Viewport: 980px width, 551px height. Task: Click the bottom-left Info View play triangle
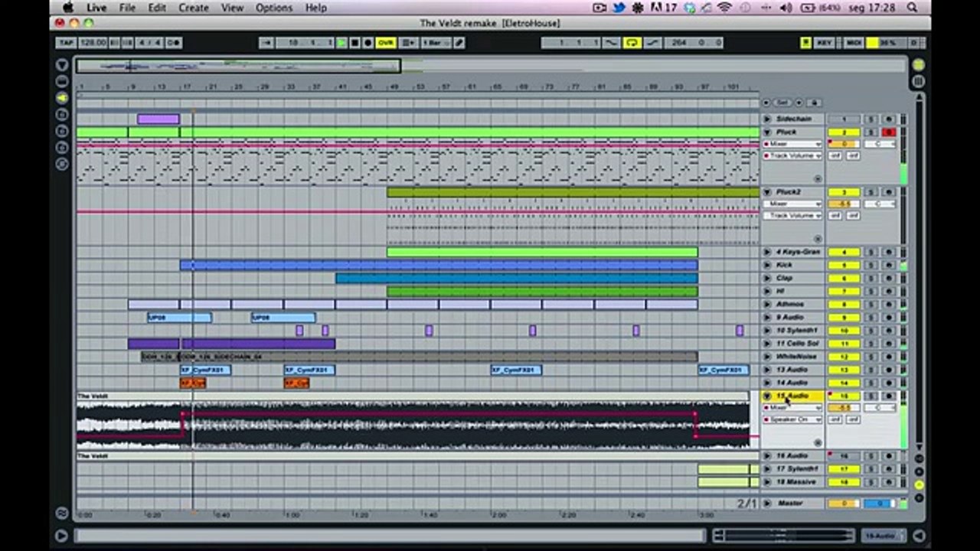[x=61, y=536]
